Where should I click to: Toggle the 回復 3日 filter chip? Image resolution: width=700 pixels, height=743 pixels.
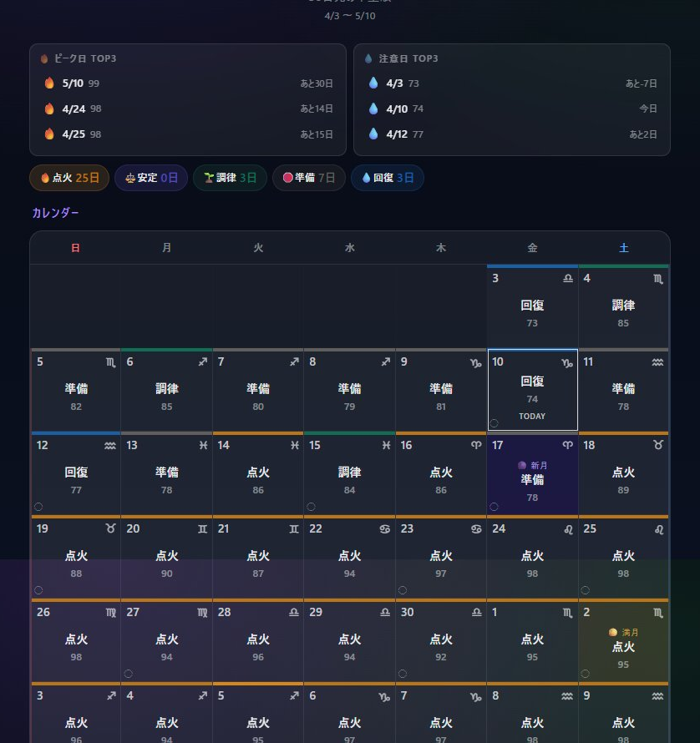coord(387,178)
